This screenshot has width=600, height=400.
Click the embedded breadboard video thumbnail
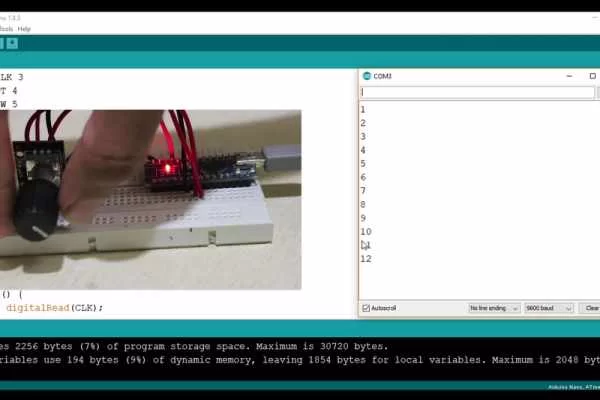151,199
